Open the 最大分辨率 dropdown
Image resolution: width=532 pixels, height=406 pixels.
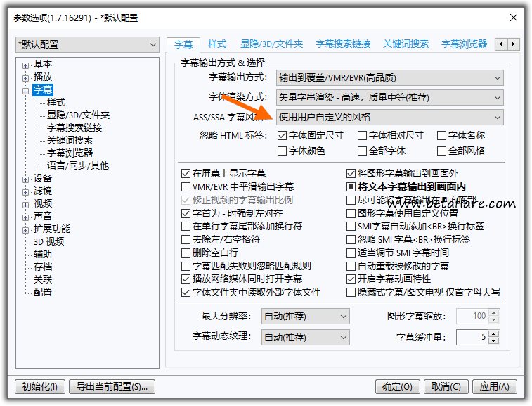point(305,317)
